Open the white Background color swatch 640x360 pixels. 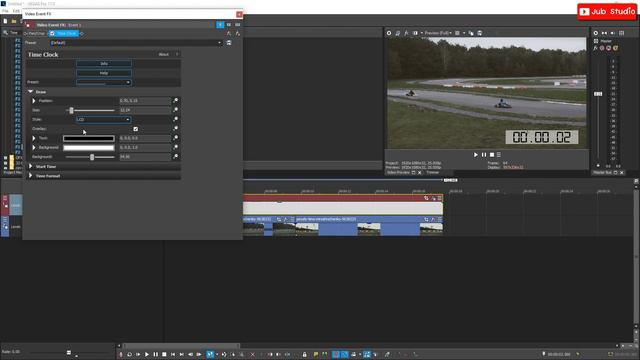(x=89, y=148)
